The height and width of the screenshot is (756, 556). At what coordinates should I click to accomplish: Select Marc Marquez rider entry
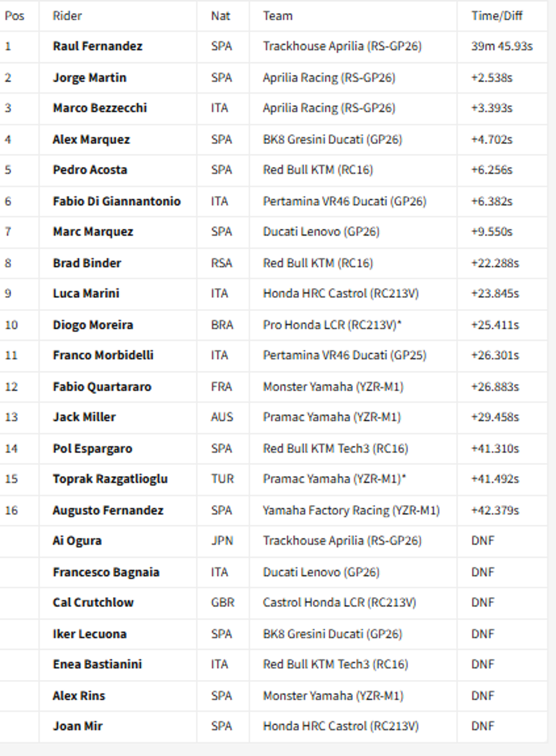[93, 232]
